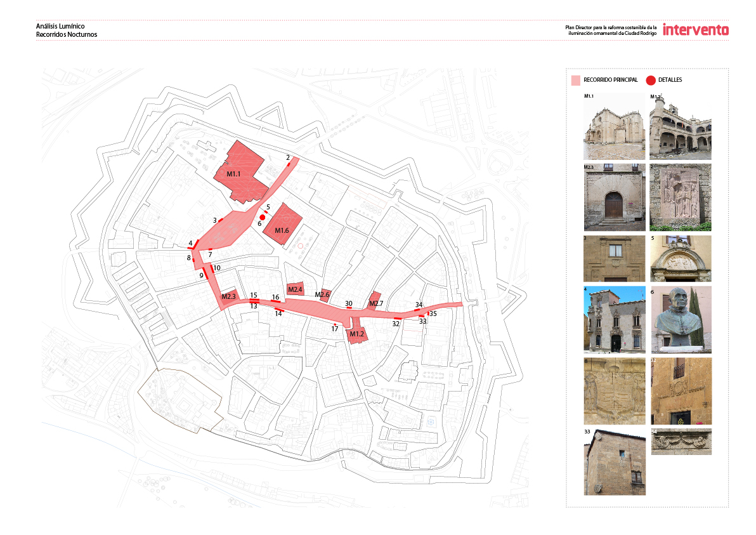Select the M2.4 building block
Viewport: 756px width, 535px height.
[x=296, y=289]
